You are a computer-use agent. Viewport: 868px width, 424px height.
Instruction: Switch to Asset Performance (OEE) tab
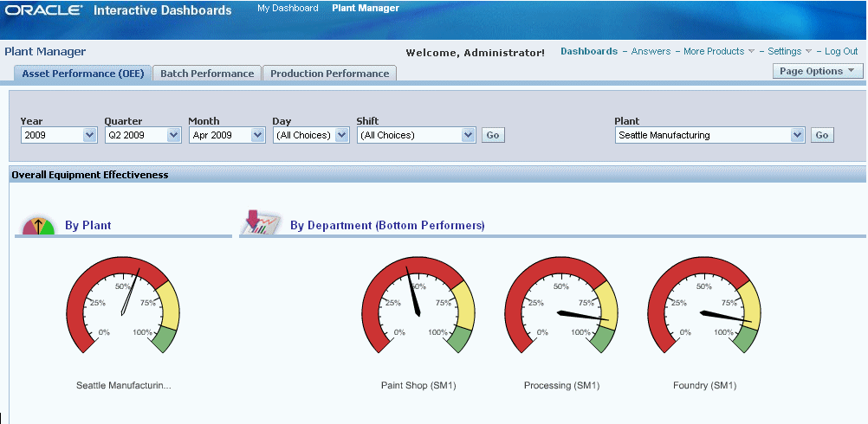pos(83,74)
